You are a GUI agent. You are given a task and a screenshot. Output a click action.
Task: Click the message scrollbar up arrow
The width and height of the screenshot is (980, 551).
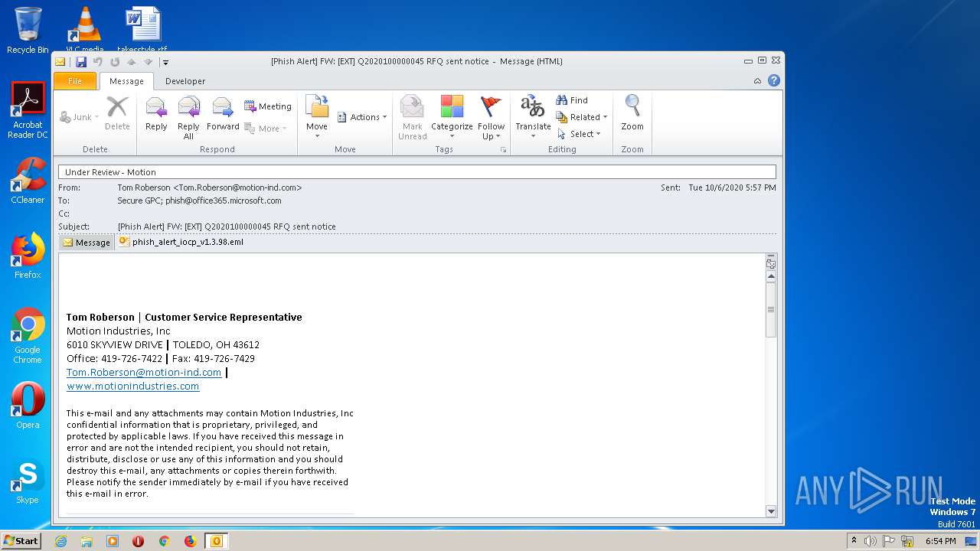pos(771,276)
